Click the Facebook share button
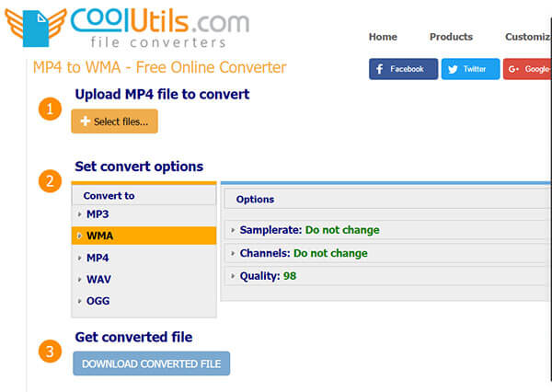552x392 pixels. (x=403, y=69)
